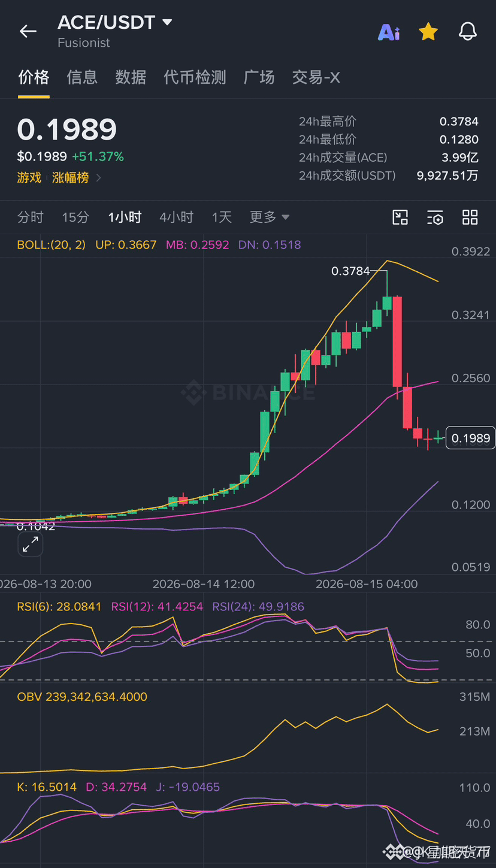This screenshot has height=868, width=496.
Task: Tap the DN: 0.1518 Bollinger value
Action: click(270, 245)
